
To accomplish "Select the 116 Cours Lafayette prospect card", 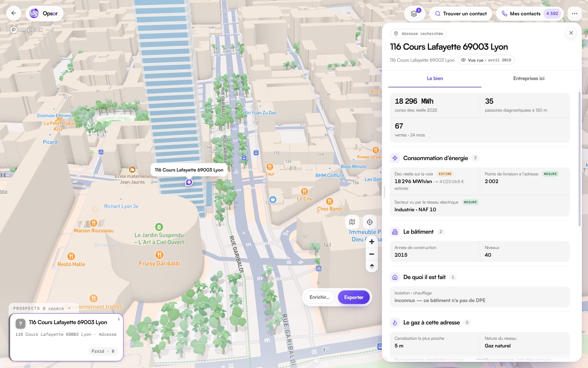I will 66,337.
